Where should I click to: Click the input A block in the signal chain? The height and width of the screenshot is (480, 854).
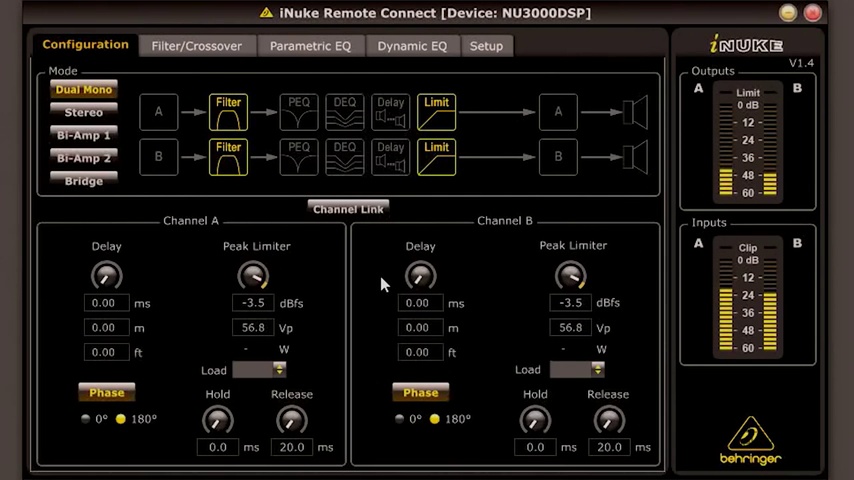click(x=158, y=112)
